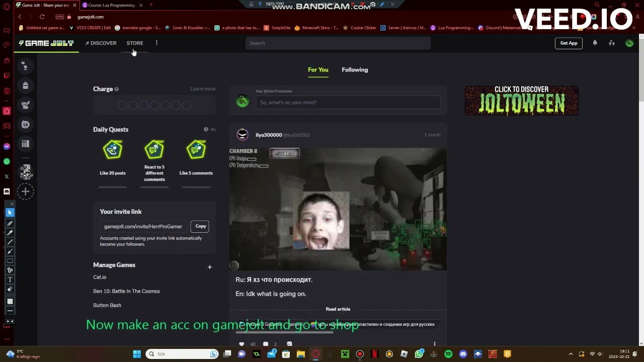Open the friends list icon
Screen dimensions: 644x362
click(612, 43)
